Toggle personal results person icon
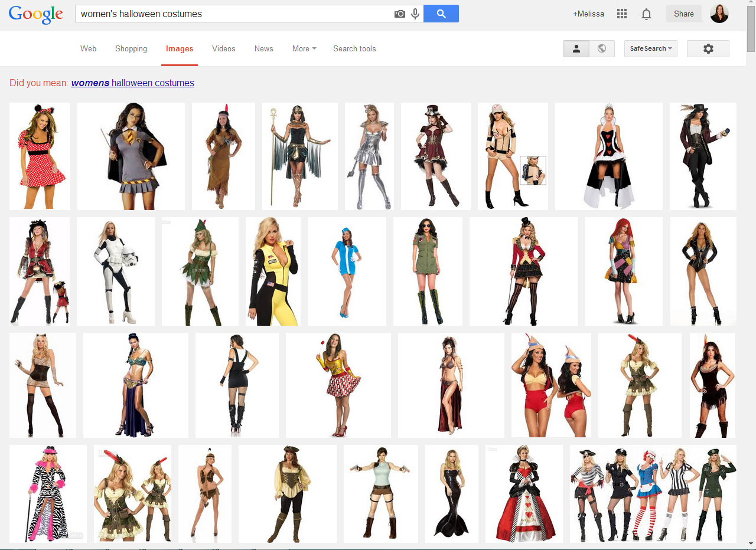Screen dimensions: 756x550 576,49
